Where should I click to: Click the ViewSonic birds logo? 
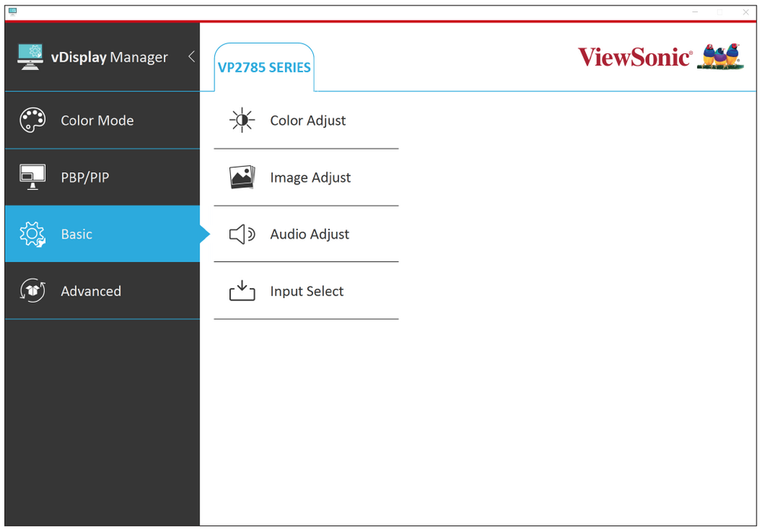[720, 56]
